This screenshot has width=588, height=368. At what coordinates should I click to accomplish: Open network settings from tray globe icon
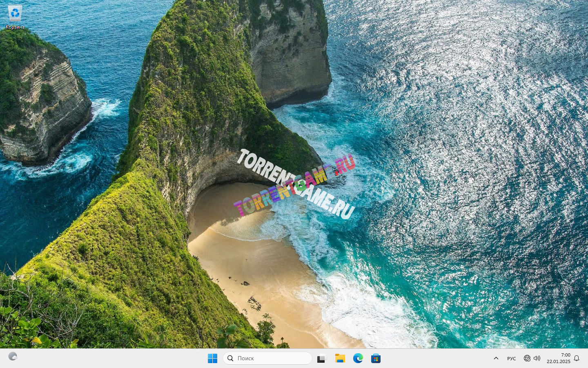[527, 359]
